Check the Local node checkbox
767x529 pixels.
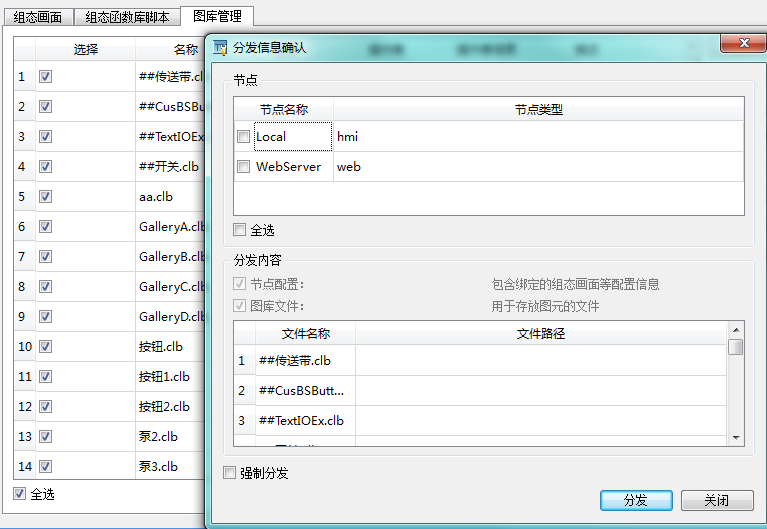click(x=243, y=137)
